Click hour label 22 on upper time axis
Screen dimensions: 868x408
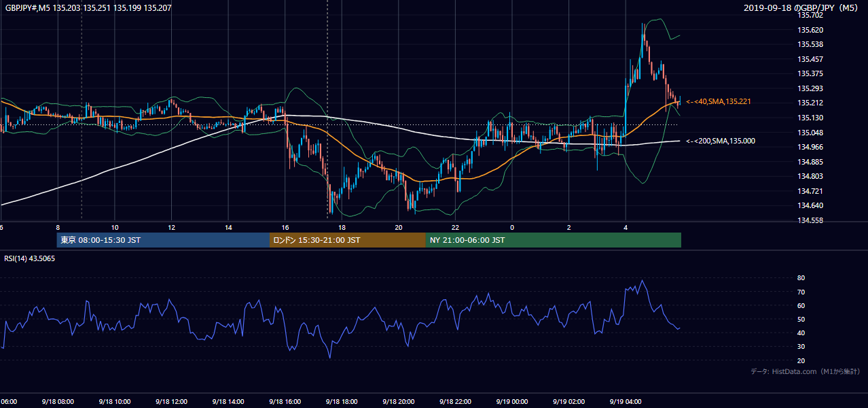[455, 227]
